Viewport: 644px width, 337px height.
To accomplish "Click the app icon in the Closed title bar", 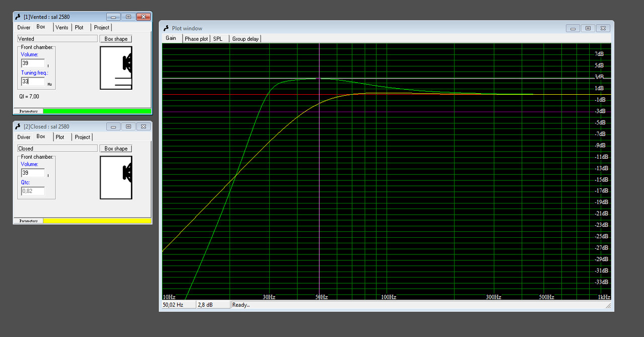I will (x=19, y=126).
